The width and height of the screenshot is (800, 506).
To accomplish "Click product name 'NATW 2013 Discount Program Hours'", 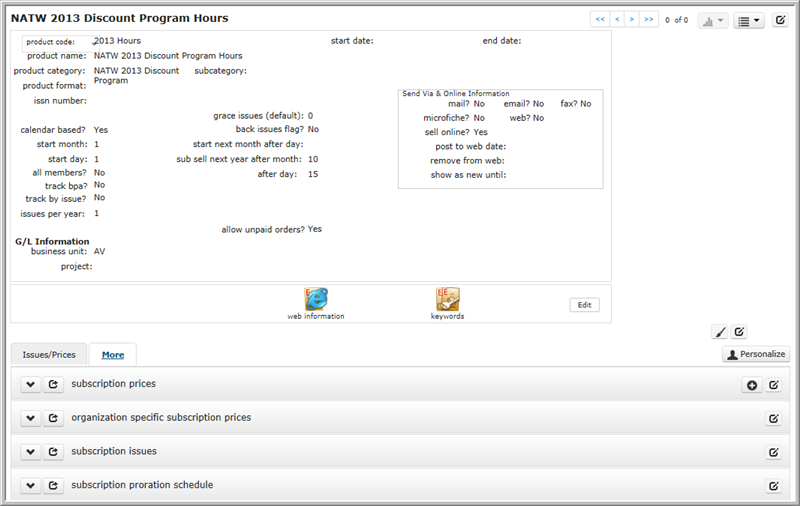I will click(168, 56).
